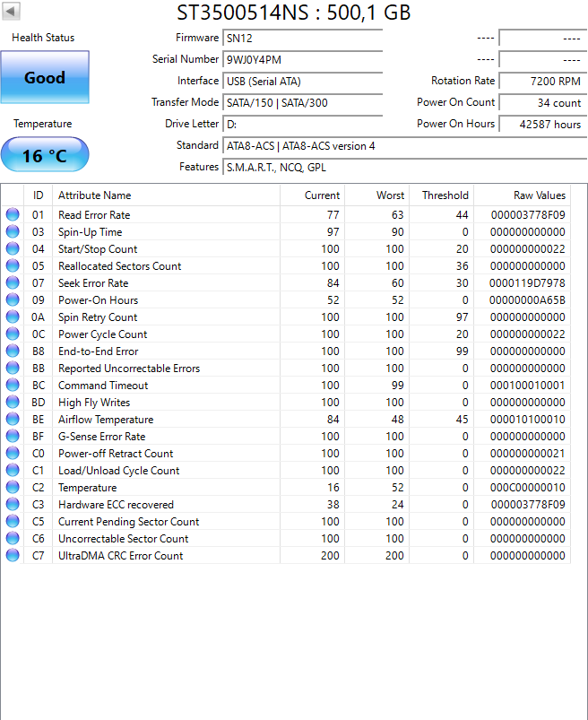Viewport: 588px width, 720px height.
Task: Click the Power On Hours field 42587 hours
Action: (543, 125)
